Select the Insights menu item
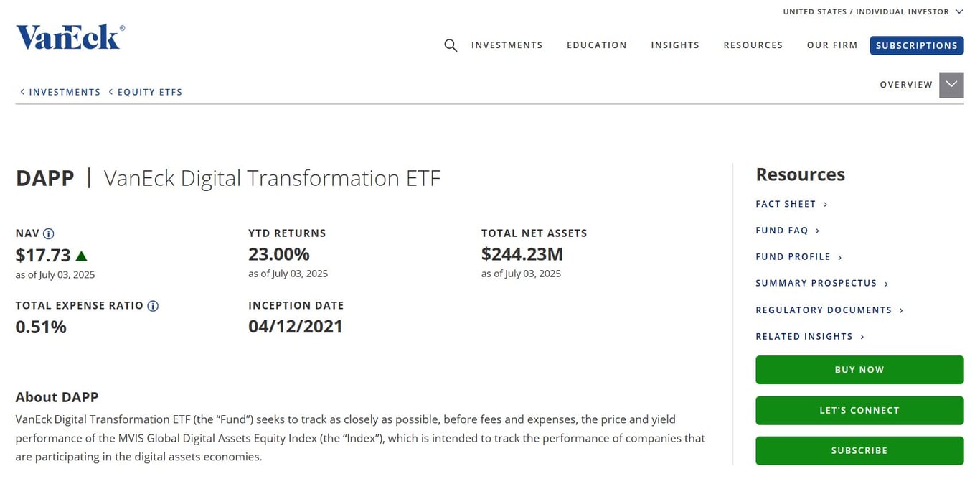 675,45
